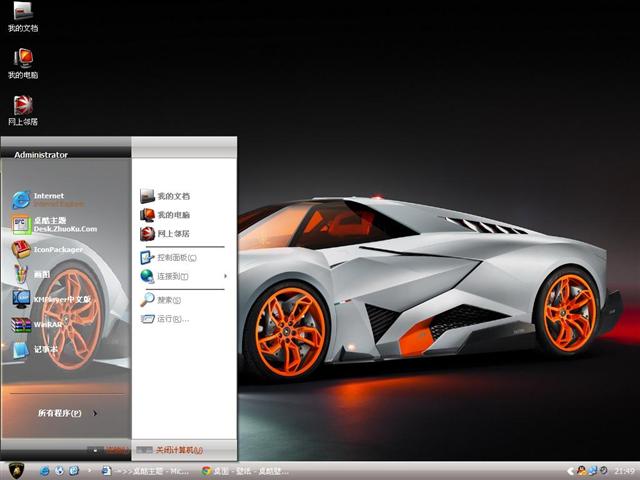Click the Administrator user name header

coord(41,155)
